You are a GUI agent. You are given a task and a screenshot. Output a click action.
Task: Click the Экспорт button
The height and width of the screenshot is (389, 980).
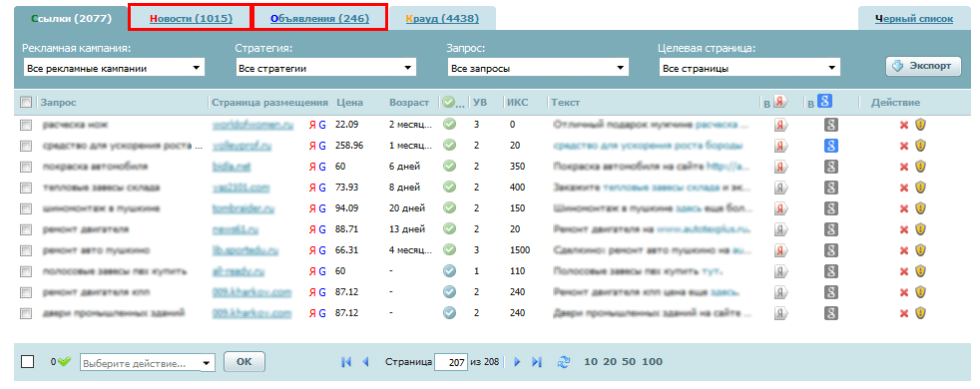[923, 66]
